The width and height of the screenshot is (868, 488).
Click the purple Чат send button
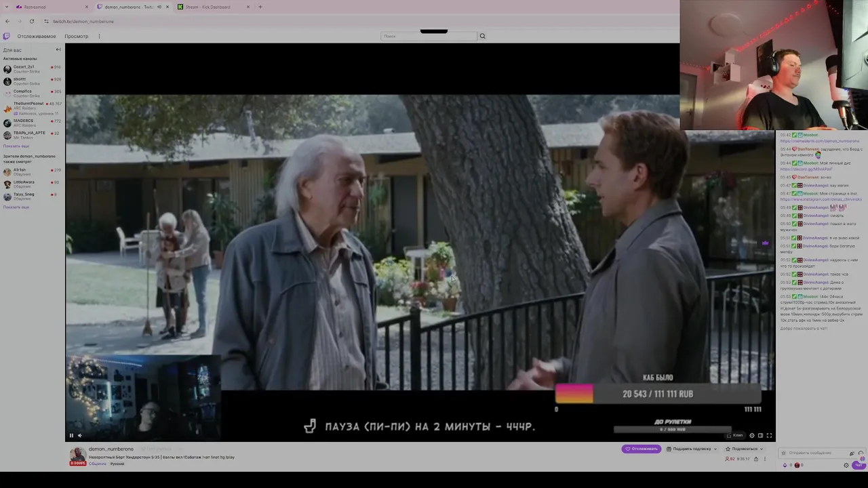[x=859, y=465]
